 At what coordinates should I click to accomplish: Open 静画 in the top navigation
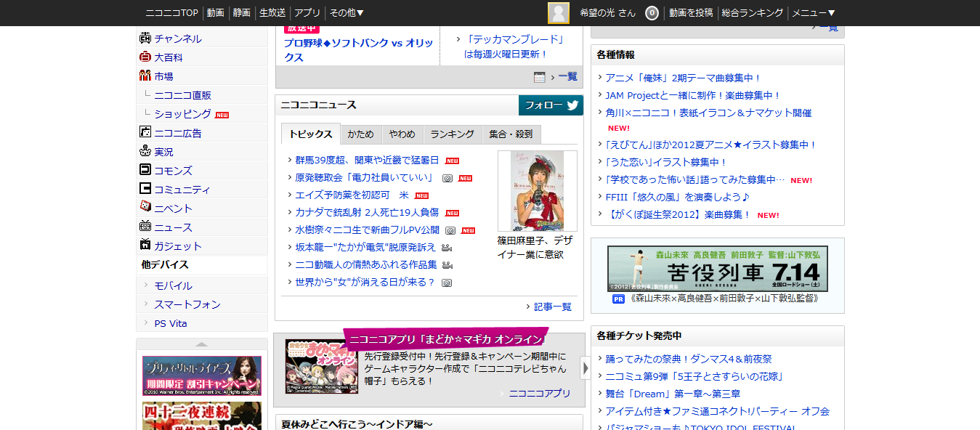pyautogui.click(x=242, y=13)
